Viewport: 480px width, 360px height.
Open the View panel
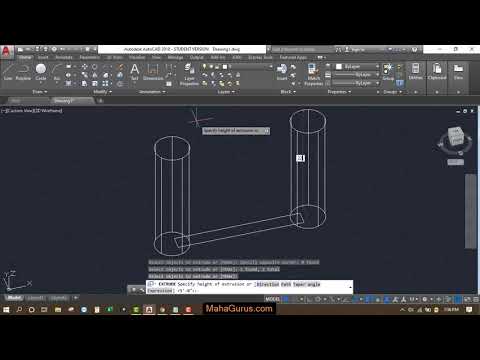click(x=458, y=72)
